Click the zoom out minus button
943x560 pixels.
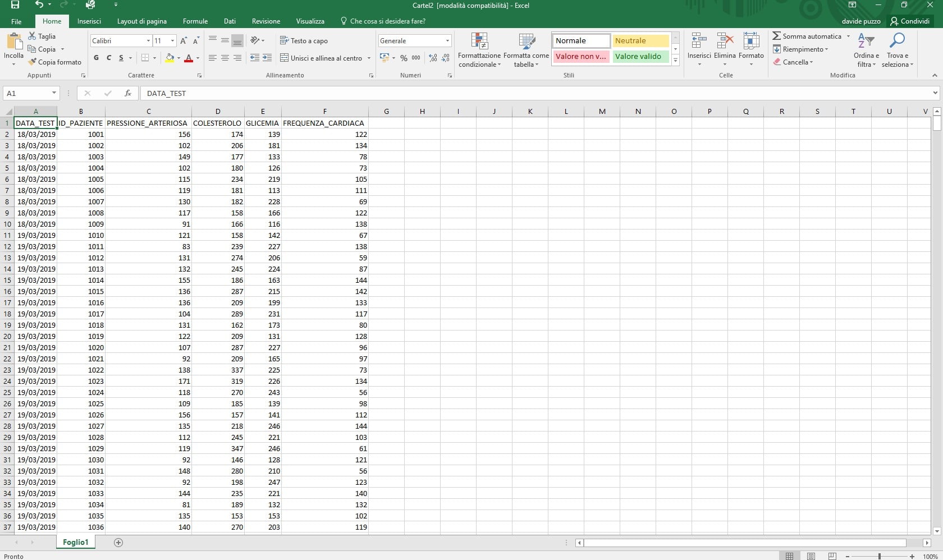[x=847, y=556]
